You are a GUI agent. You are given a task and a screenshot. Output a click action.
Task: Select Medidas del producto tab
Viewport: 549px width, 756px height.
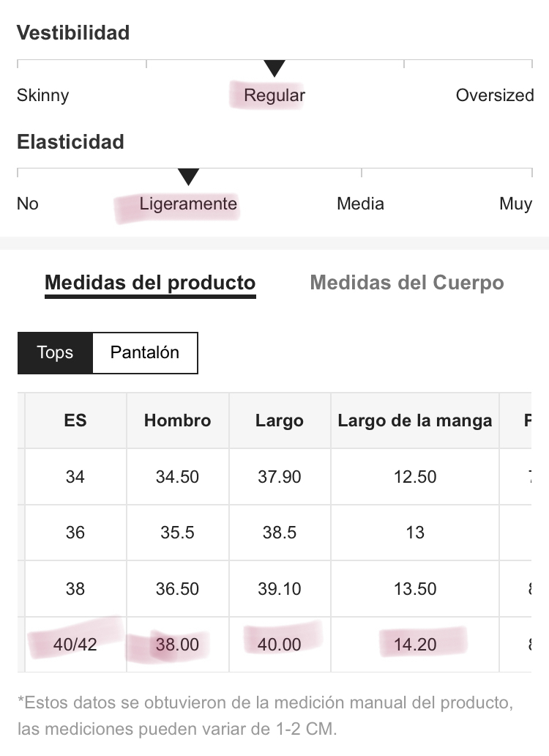point(150,283)
